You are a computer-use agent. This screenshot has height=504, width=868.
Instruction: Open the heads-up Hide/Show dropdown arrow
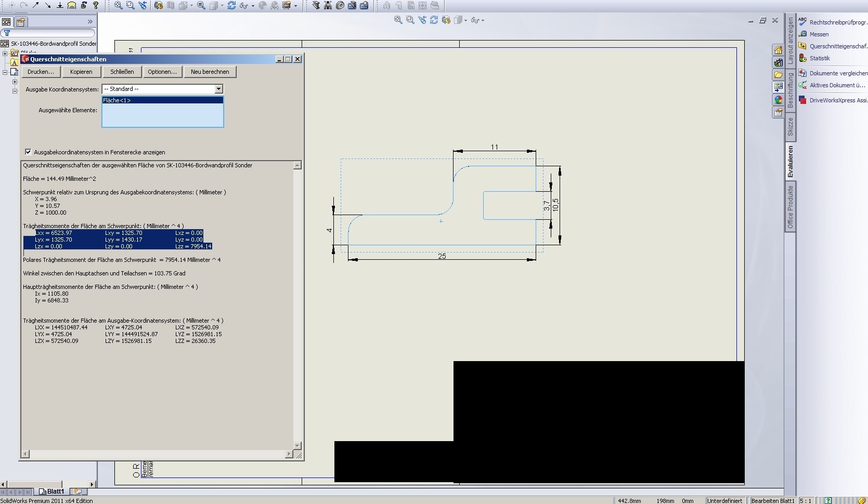483,20
